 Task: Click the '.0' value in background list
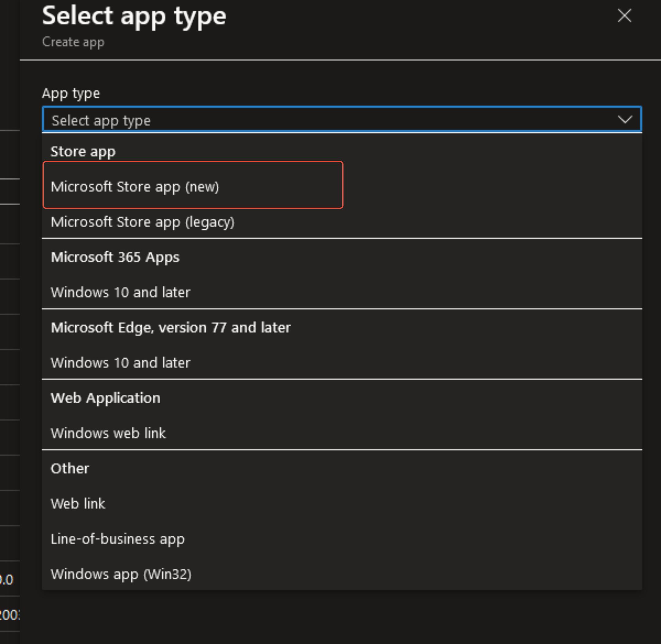click(x=7, y=579)
